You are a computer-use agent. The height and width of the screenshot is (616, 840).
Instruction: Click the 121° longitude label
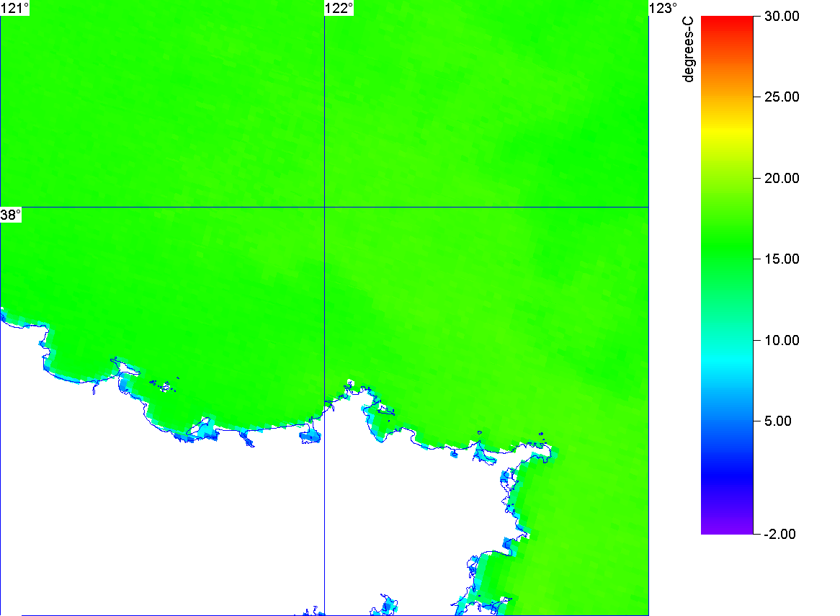tap(14, 8)
